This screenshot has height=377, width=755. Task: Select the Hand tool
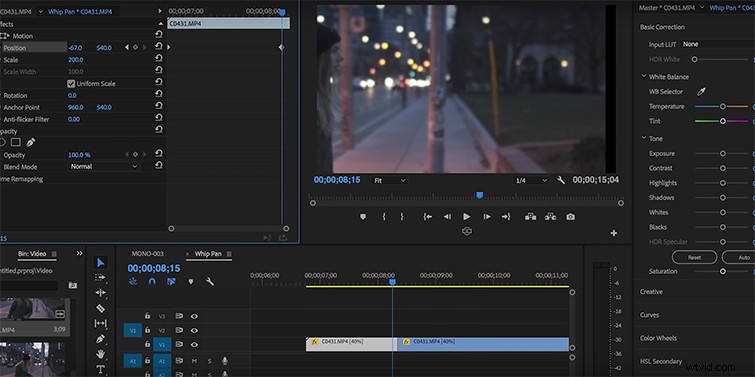pyautogui.click(x=100, y=354)
